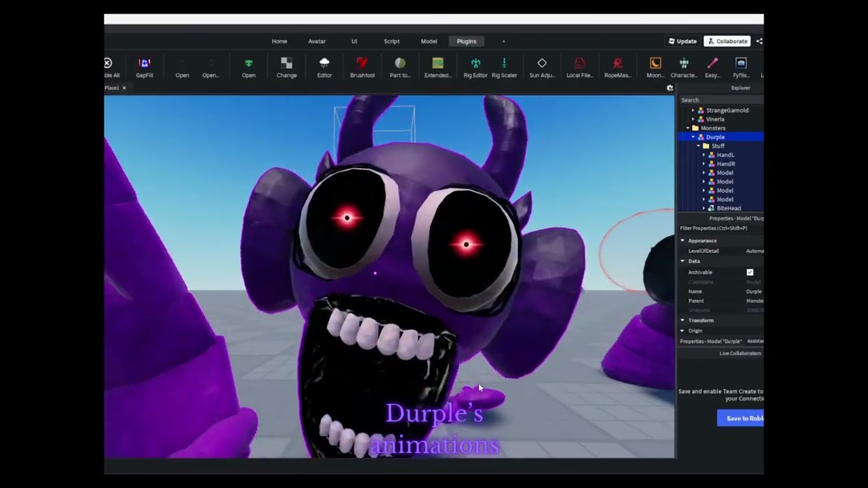Click the Filter Properties field
Screen dimensions: 868x488
tap(722, 228)
